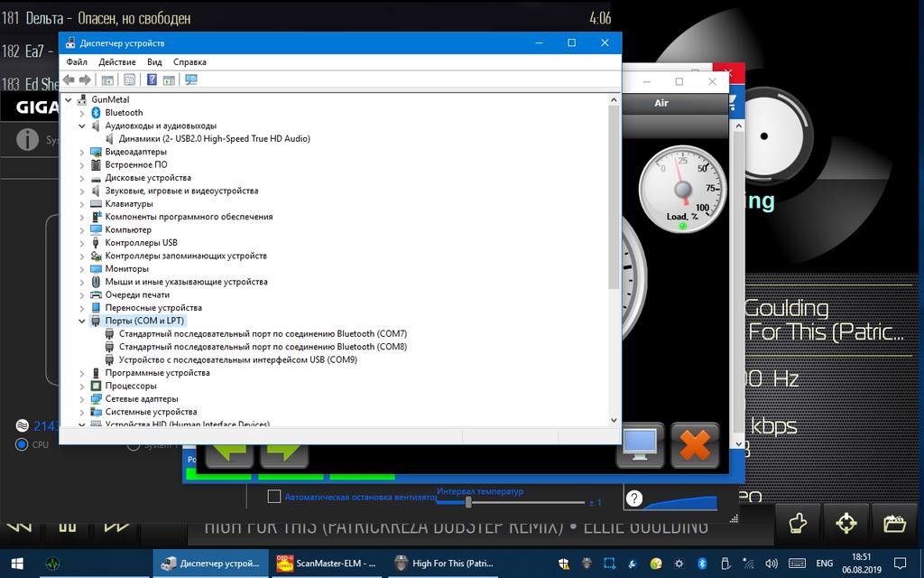
Task: Switch to ScanMaster-ELM in the taskbar
Action: [327, 564]
